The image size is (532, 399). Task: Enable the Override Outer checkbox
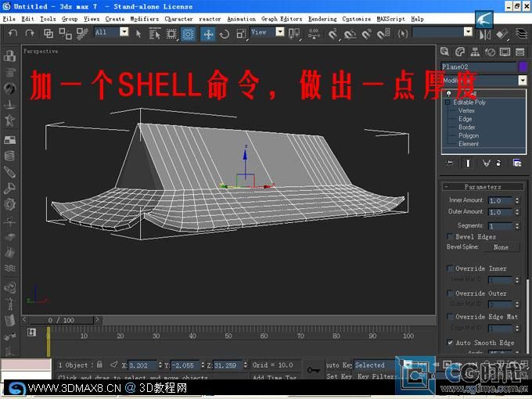(450, 293)
